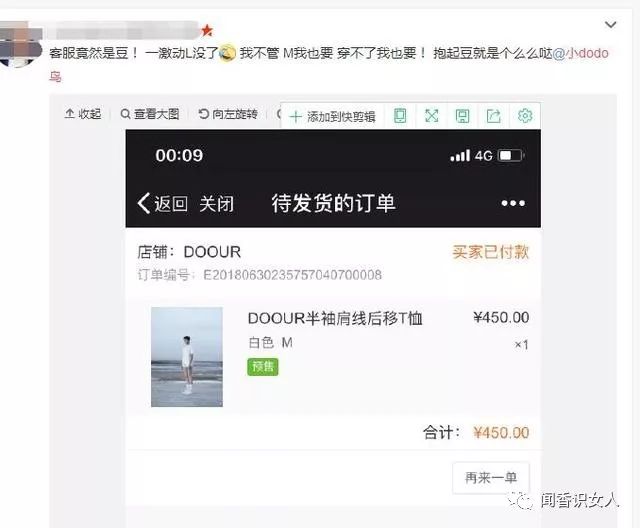
Task: Open 查看大图 to view full image
Action: pos(150,114)
